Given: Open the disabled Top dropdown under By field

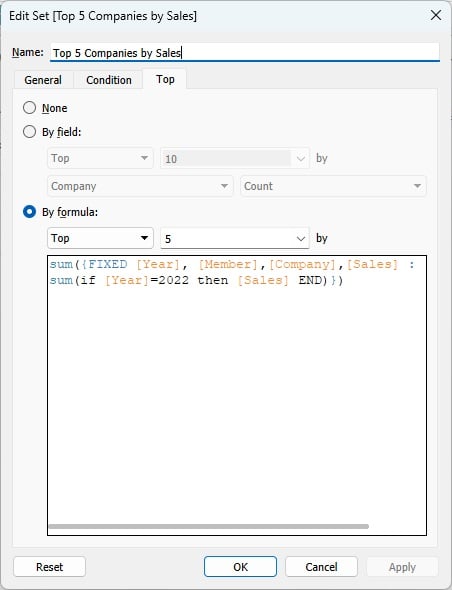Looking at the screenshot, I should [100, 158].
